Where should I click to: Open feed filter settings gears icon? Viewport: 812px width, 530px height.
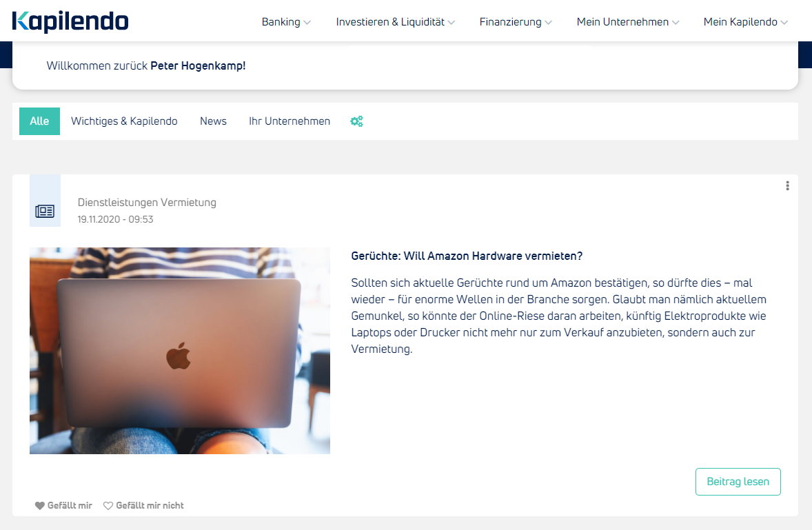[357, 121]
